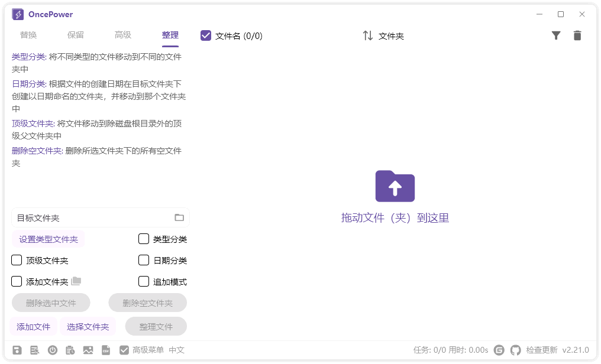Click the save icon in status bar
The image size is (601, 364).
[17, 350]
